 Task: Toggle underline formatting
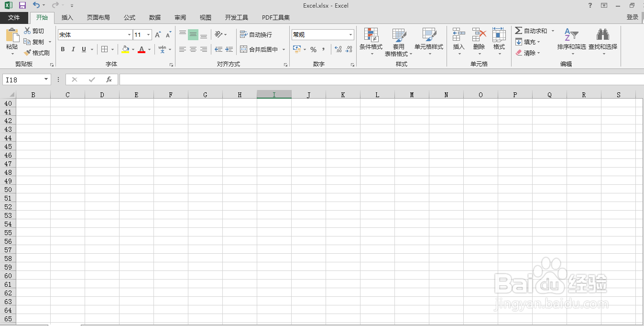(x=84, y=49)
